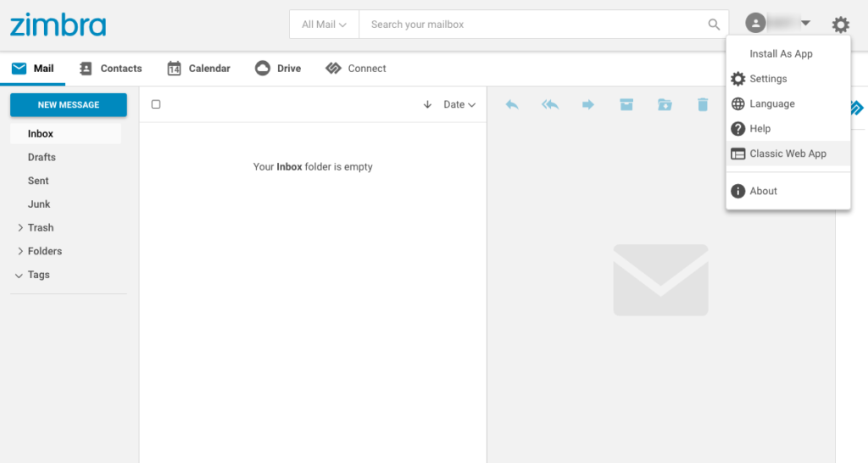Switch to the Calendar tab
The image size is (868, 463).
coord(198,68)
